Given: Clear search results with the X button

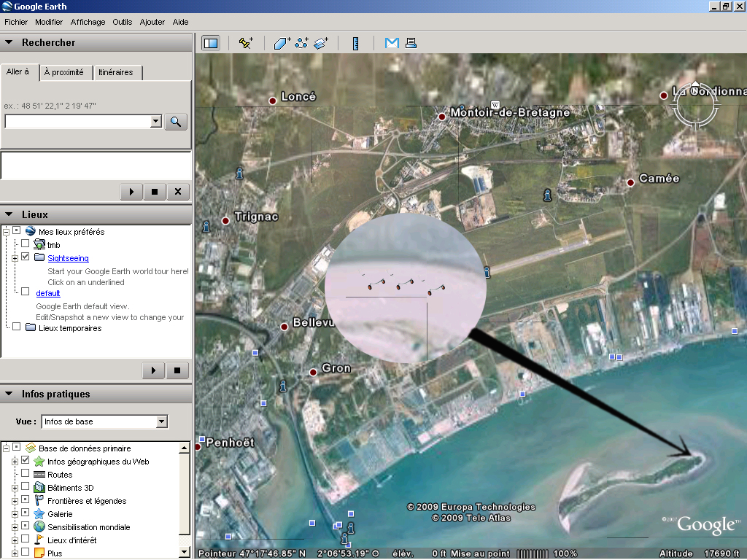Looking at the screenshot, I should [178, 192].
